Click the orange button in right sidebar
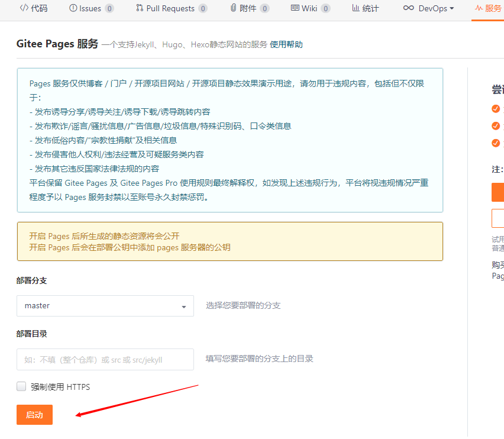This screenshot has width=504, height=439. (497, 192)
